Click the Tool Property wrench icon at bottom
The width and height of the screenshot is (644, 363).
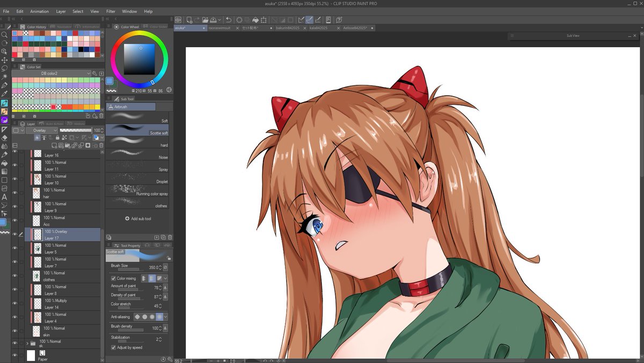tap(170, 359)
